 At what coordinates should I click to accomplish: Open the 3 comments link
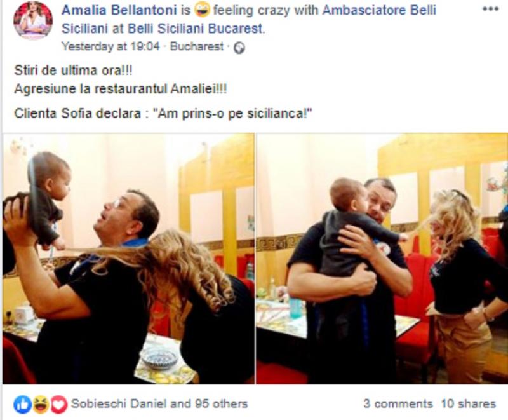(x=398, y=403)
